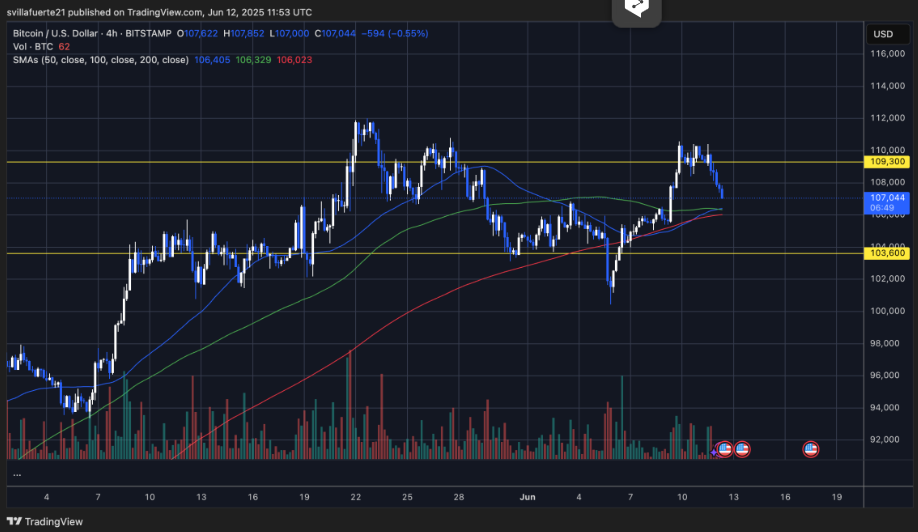The height and width of the screenshot is (532, 918).
Task: Click the blue 107,044 current price label
Action: (x=888, y=198)
